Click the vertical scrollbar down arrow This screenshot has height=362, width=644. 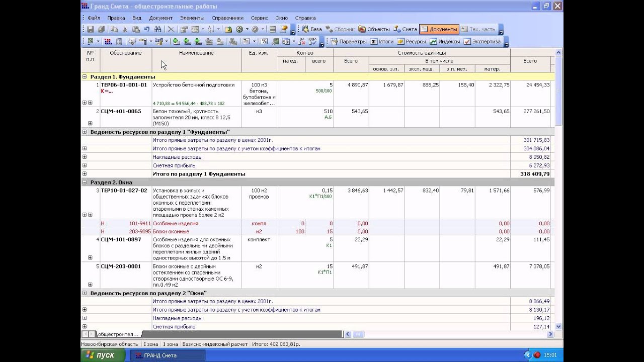[558, 327]
